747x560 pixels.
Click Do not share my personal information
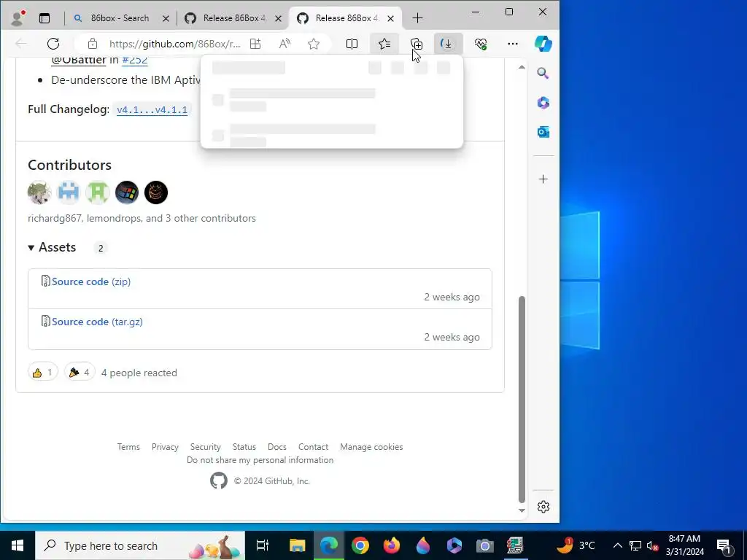(x=260, y=460)
